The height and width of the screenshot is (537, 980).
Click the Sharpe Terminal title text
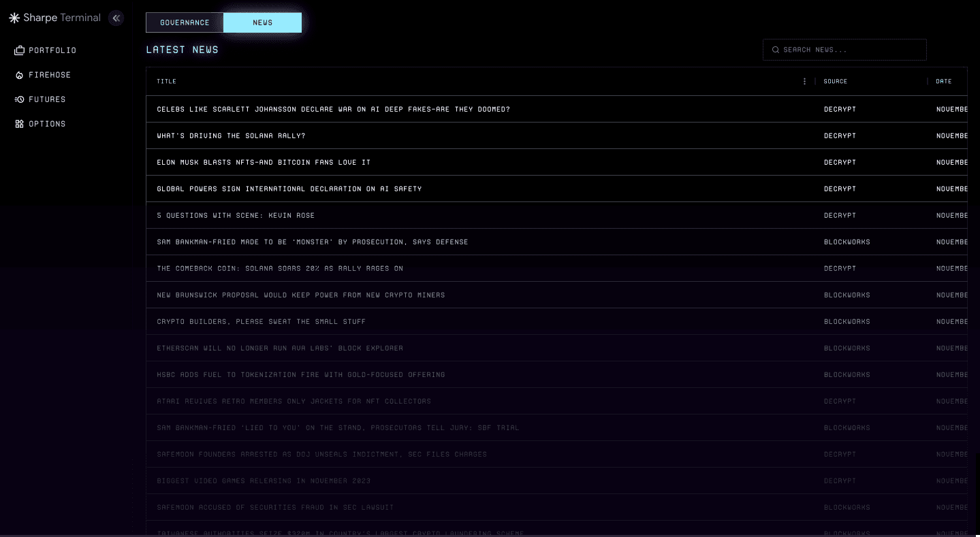pyautogui.click(x=62, y=18)
